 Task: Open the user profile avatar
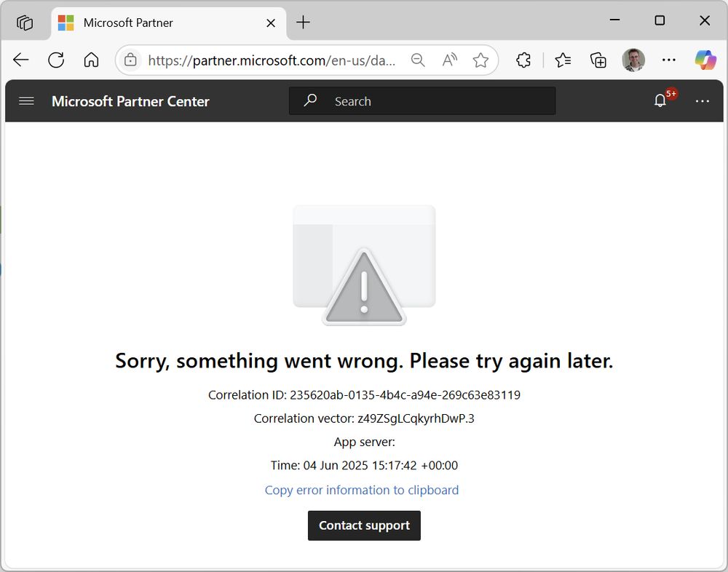pos(633,60)
